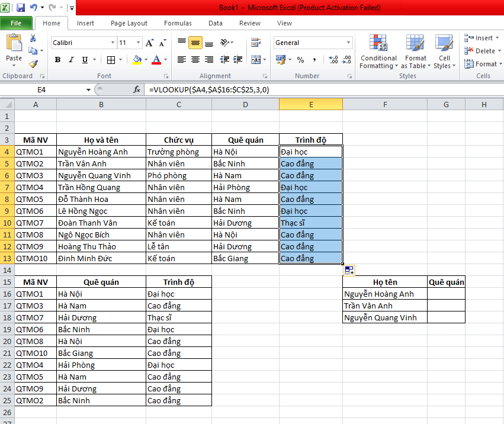
Task: Click in the formula bar VLOOKUP text
Action: point(209,89)
